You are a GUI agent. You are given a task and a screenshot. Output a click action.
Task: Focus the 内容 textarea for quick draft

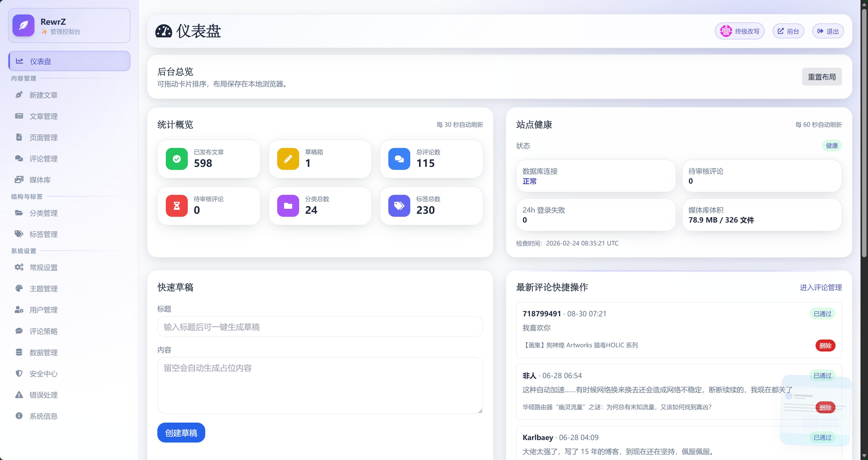coord(320,385)
